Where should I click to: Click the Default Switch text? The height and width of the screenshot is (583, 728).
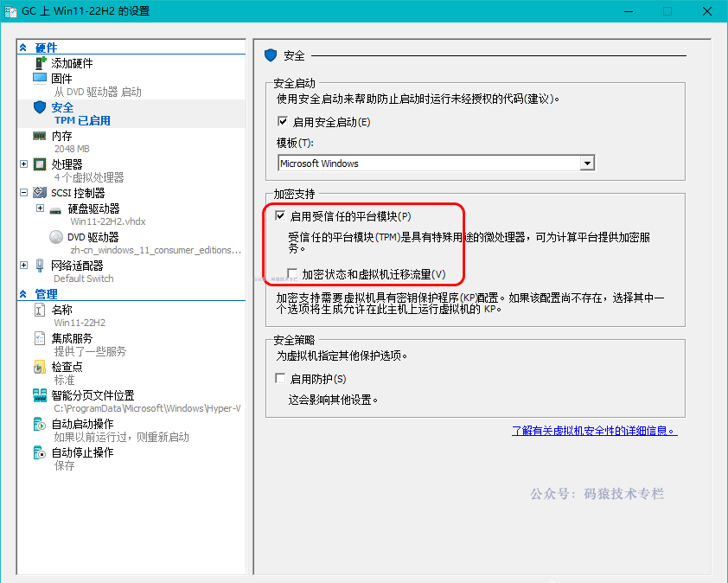pos(84,279)
